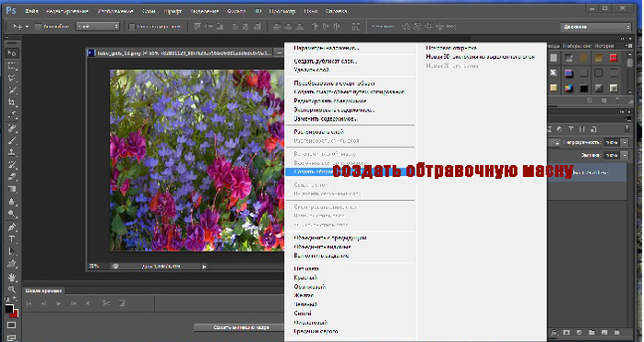
Task: Click the foreground color swatch
Action: coord(8,309)
